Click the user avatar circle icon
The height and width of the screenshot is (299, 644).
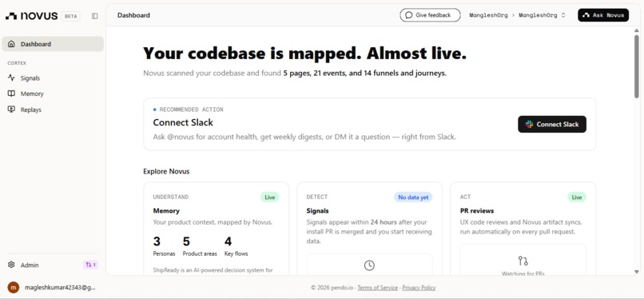[x=14, y=288]
